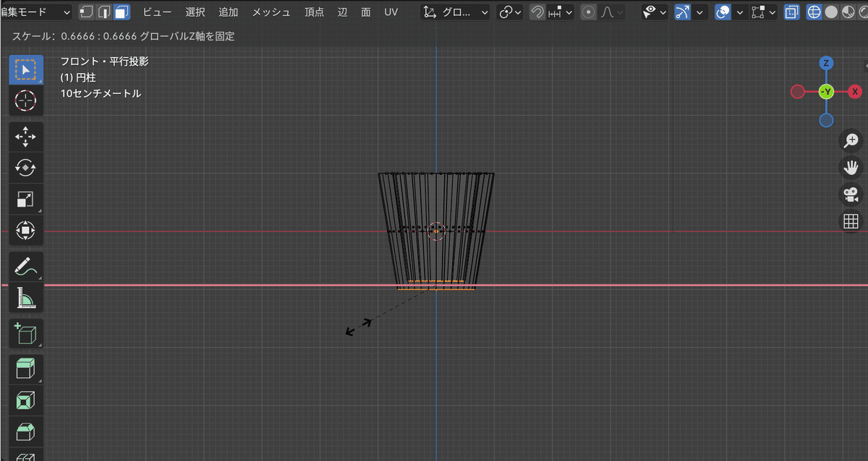Open the メッシュ menu
The height and width of the screenshot is (461, 868).
point(271,12)
